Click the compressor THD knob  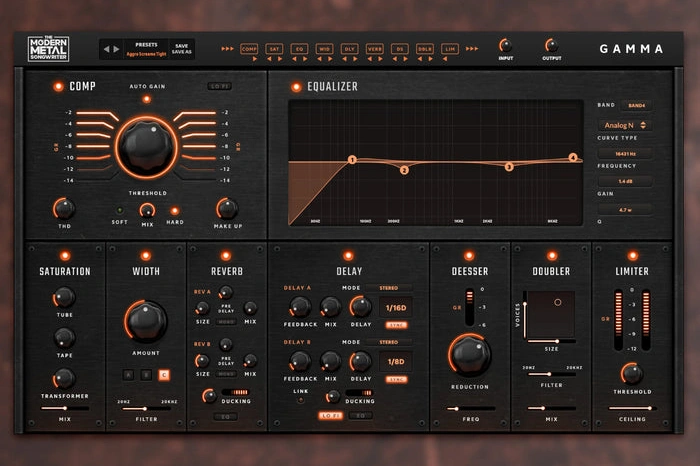pos(64,208)
